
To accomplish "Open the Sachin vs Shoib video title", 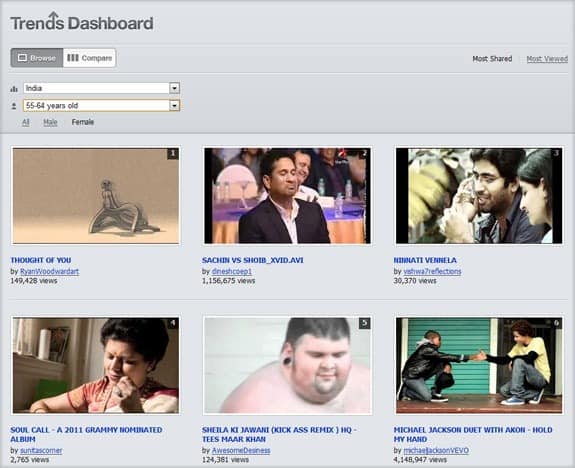I will (x=253, y=260).
